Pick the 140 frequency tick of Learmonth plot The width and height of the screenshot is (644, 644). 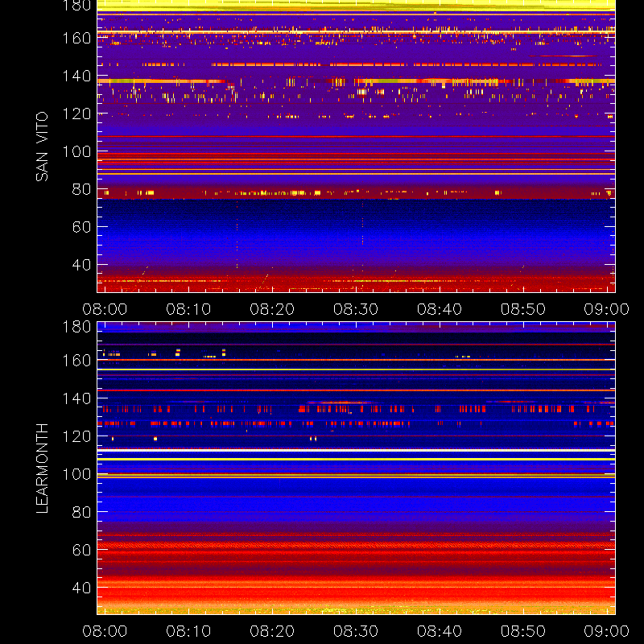[76, 398]
